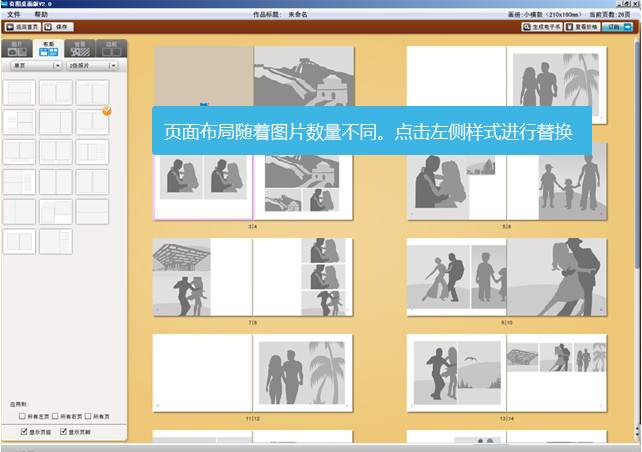Select the 布局 layout tab
642x452 pixels.
48,48
